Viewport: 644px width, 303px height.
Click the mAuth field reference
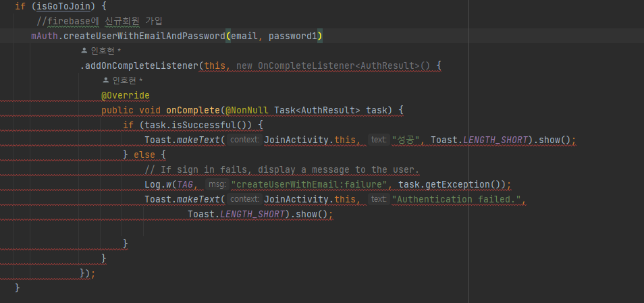coord(45,36)
